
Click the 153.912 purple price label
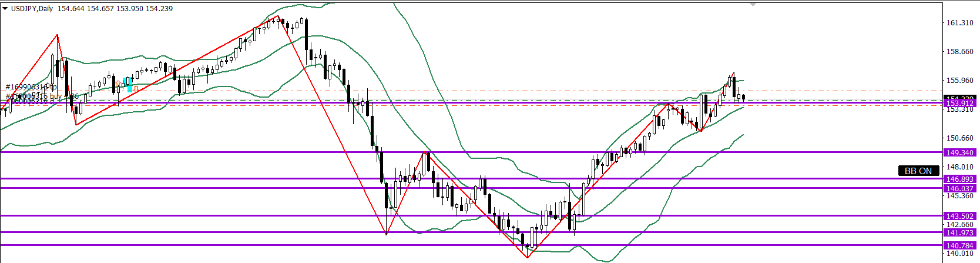click(x=959, y=104)
